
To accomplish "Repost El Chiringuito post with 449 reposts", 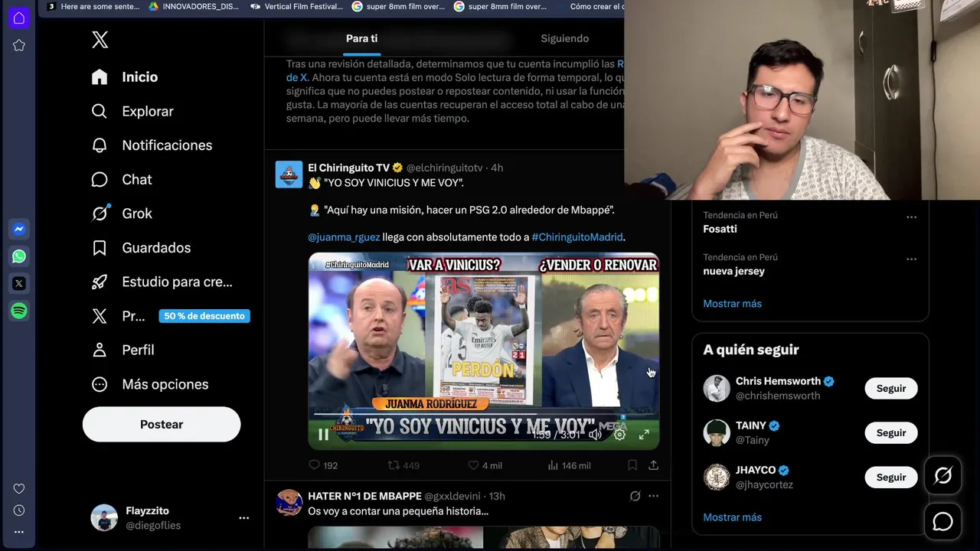I will (x=403, y=465).
